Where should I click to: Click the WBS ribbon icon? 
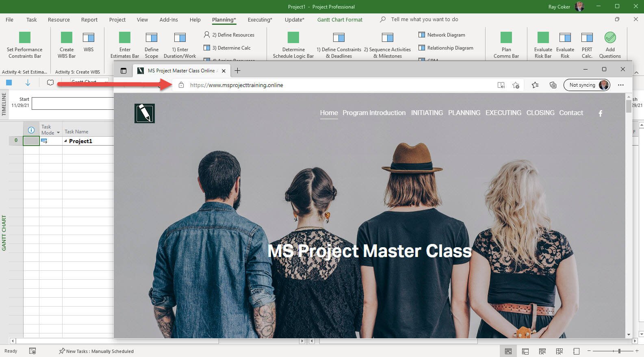tap(89, 37)
